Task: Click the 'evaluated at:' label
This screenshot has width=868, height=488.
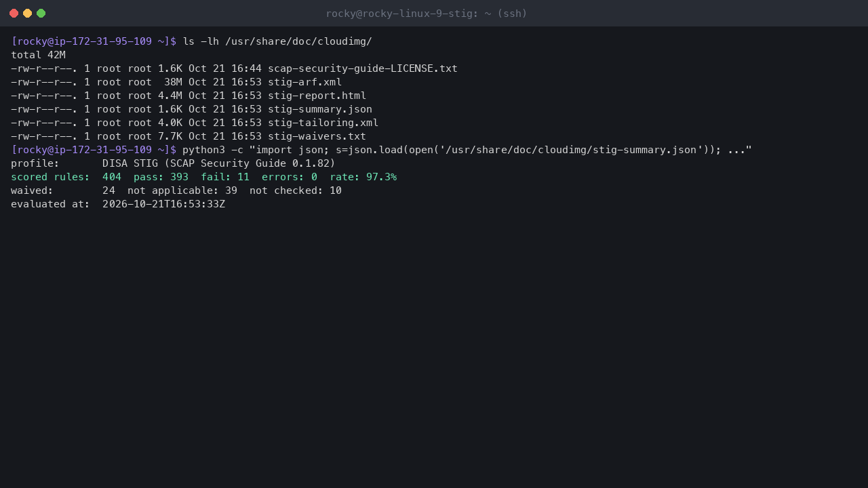Action: click(50, 204)
